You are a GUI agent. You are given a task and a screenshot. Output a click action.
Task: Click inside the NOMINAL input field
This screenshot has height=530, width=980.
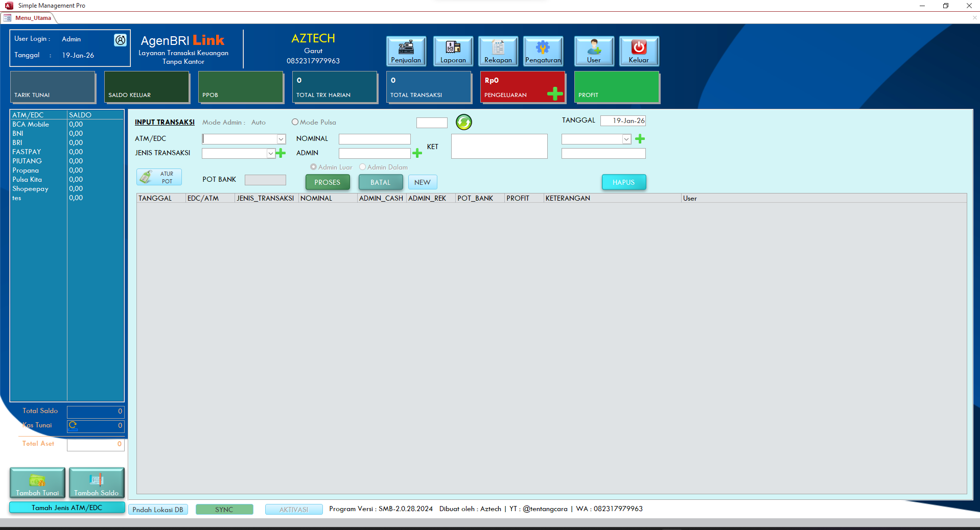[375, 138]
